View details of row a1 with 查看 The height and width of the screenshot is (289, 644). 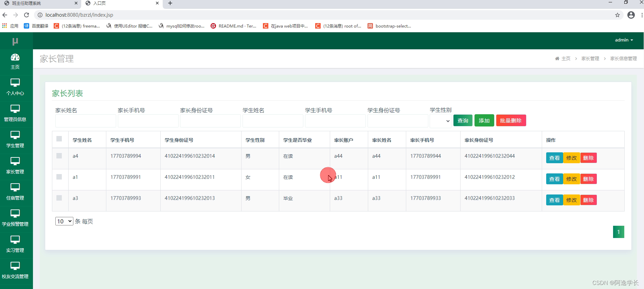(x=555, y=179)
